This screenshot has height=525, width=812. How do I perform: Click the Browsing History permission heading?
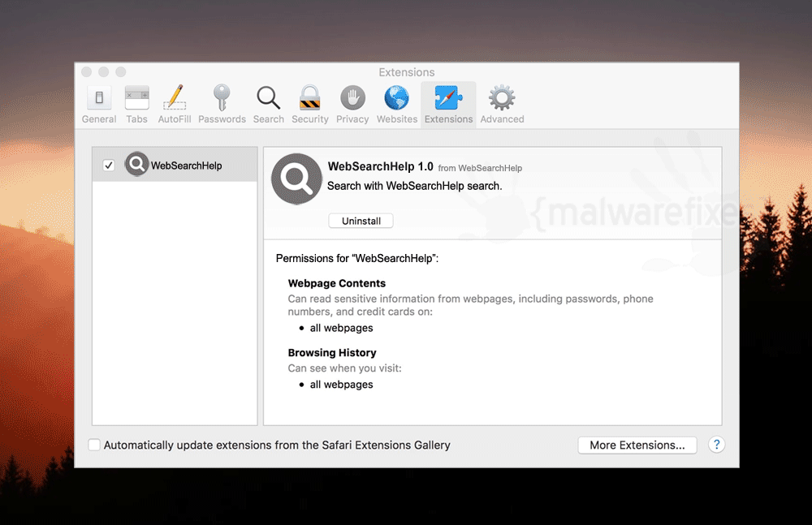[x=332, y=353]
